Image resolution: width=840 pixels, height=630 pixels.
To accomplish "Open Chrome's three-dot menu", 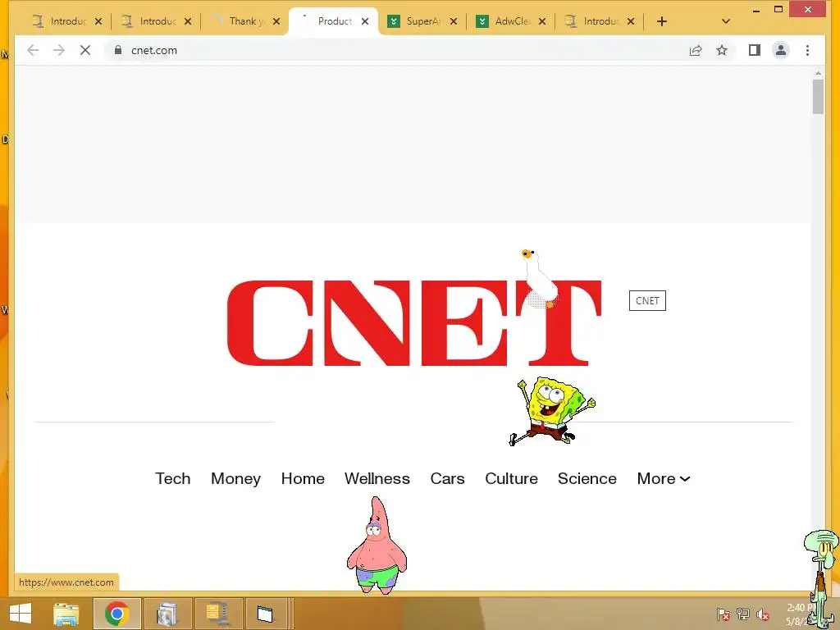I will [x=807, y=50].
